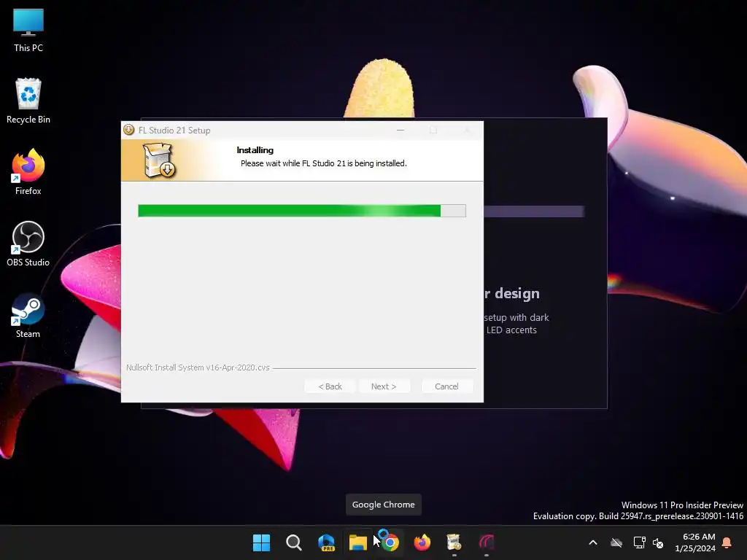Open This PC desktop icon

[x=28, y=30]
